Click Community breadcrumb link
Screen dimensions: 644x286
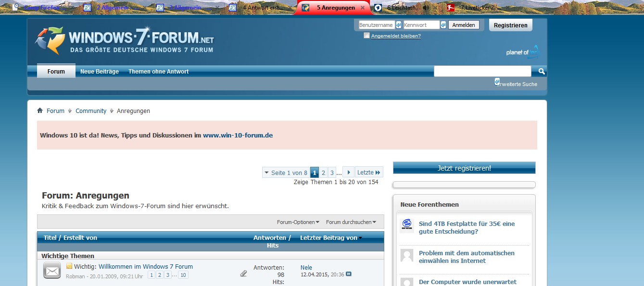coord(91,111)
